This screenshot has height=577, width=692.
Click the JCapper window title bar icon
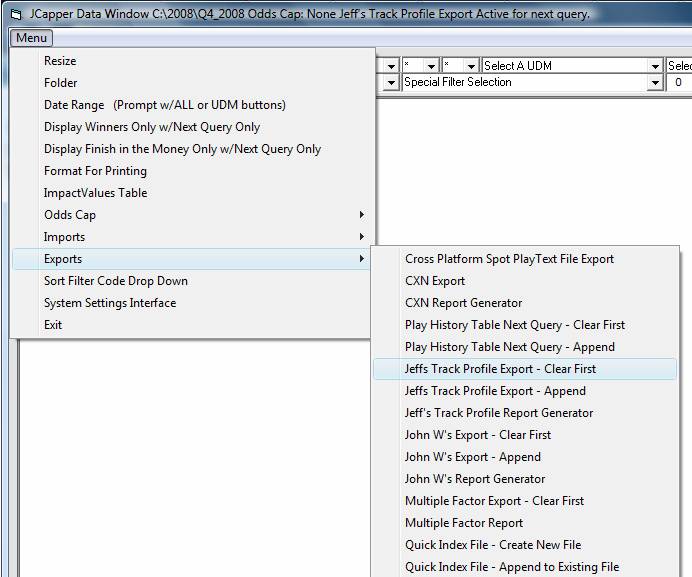(15, 14)
